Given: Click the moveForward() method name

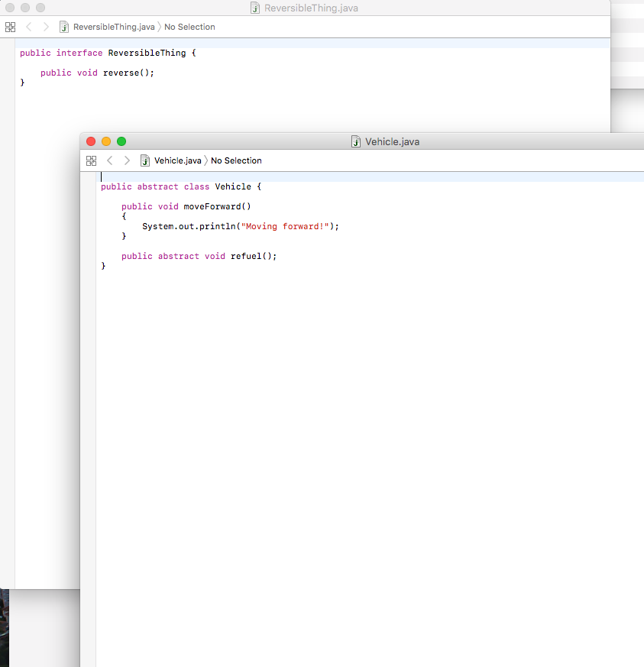Looking at the screenshot, I should click(x=218, y=206).
